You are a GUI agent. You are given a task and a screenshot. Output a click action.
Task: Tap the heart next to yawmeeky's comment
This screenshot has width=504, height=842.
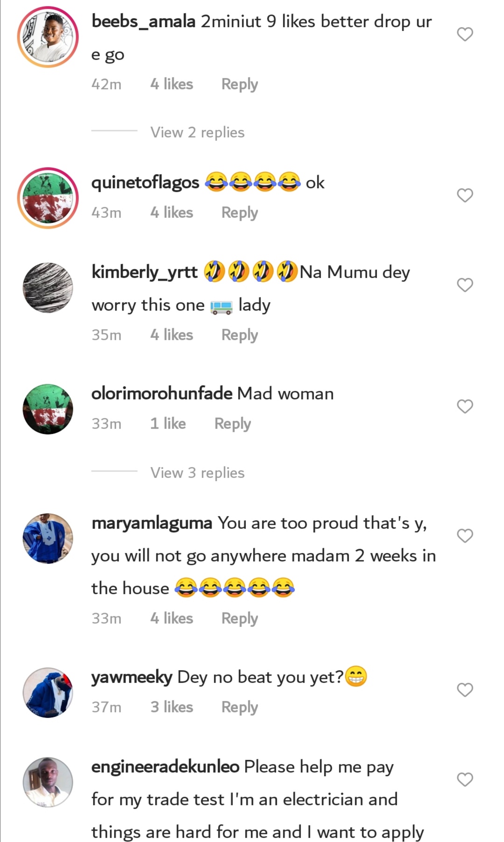pos(465,690)
